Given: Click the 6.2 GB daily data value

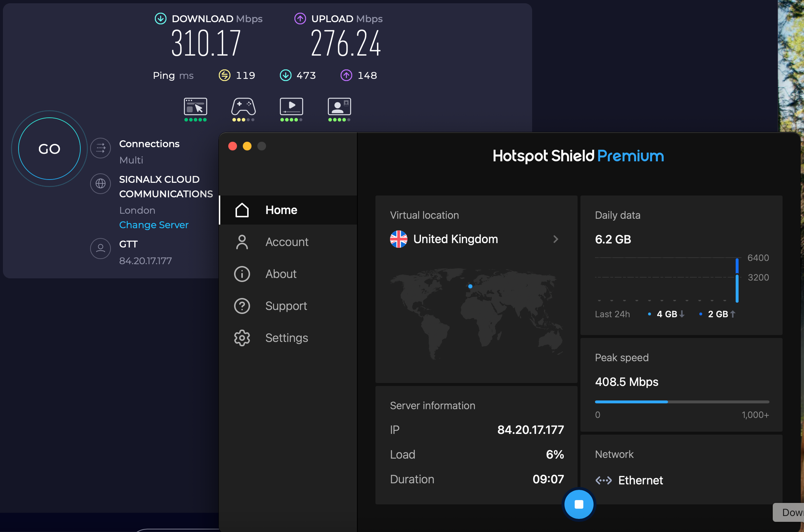Looking at the screenshot, I should tap(613, 239).
